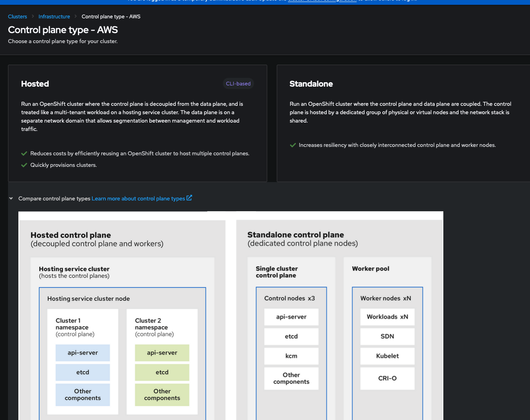Click the kcm box in the diagram

292,356
